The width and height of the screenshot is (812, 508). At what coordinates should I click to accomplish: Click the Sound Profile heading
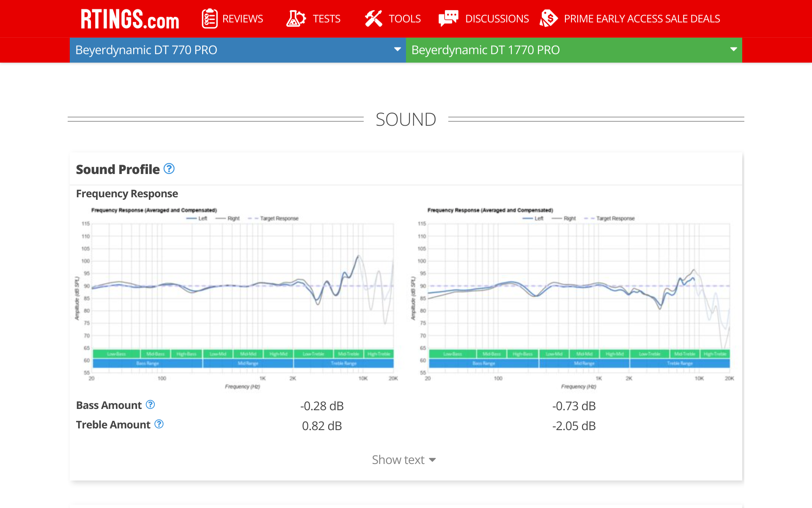(x=118, y=169)
